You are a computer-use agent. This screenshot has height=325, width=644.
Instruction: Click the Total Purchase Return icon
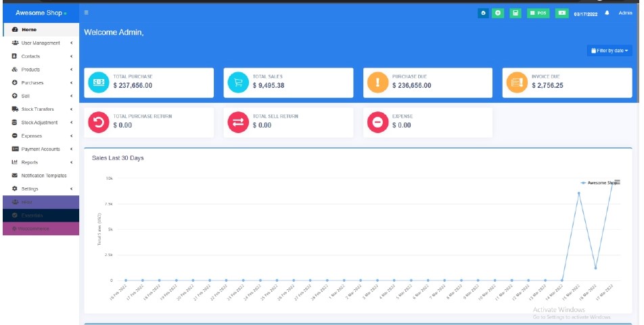pyautogui.click(x=99, y=122)
